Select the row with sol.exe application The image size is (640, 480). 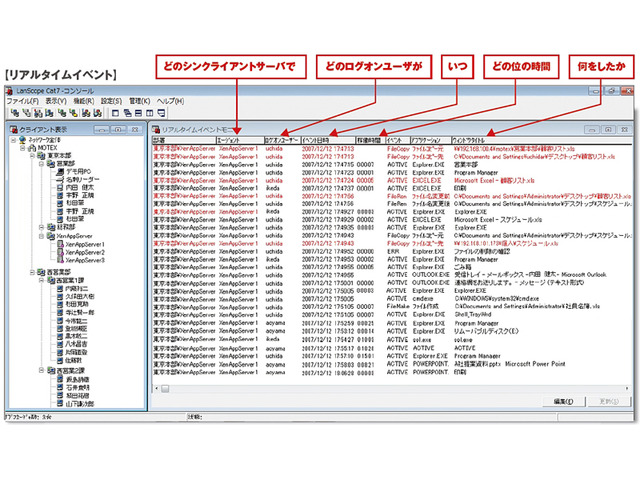click(x=392, y=340)
